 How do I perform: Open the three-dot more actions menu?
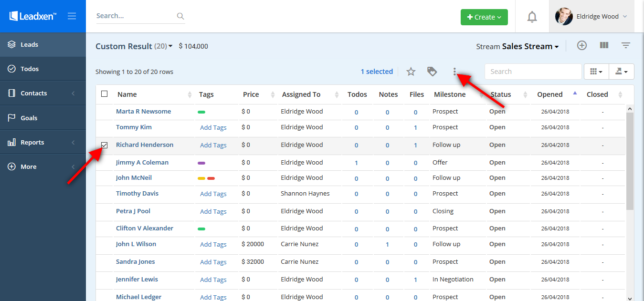point(454,72)
